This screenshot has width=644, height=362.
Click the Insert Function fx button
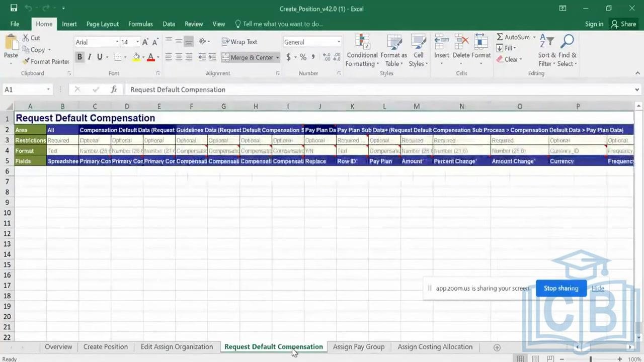114,89
